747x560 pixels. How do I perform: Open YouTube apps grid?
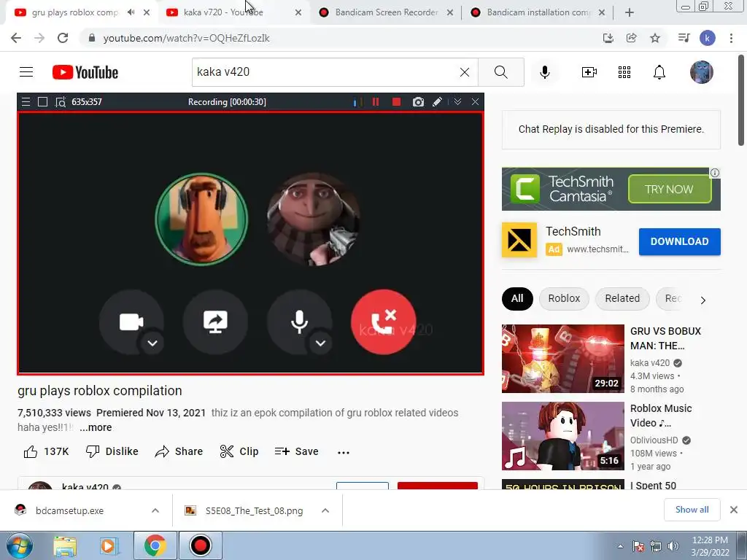click(x=624, y=72)
